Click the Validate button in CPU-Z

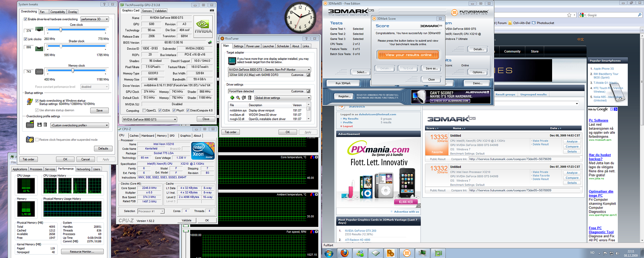tap(186, 220)
